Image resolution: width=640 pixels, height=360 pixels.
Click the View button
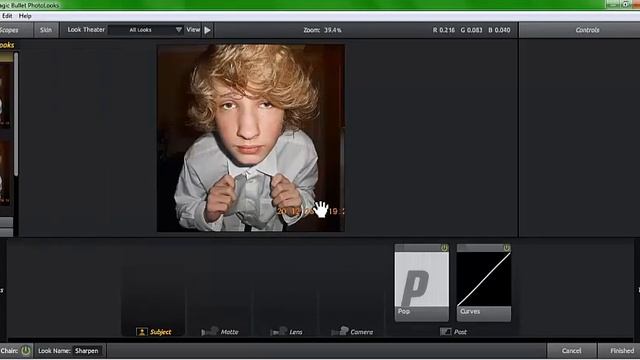pyautogui.click(x=193, y=30)
